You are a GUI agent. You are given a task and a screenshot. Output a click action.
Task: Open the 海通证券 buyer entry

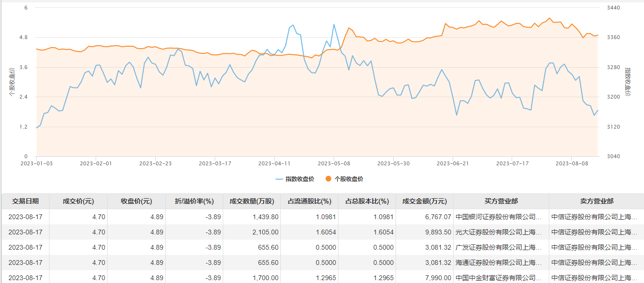pyautogui.click(x=498, y=263)
